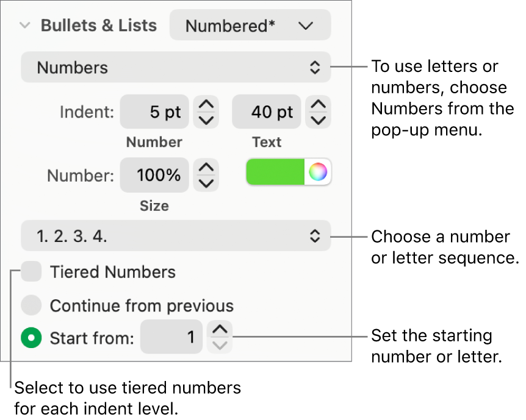Screen dimensions: 526x420
Task: Click the 100% size field
Action: [x=154, y=175]
